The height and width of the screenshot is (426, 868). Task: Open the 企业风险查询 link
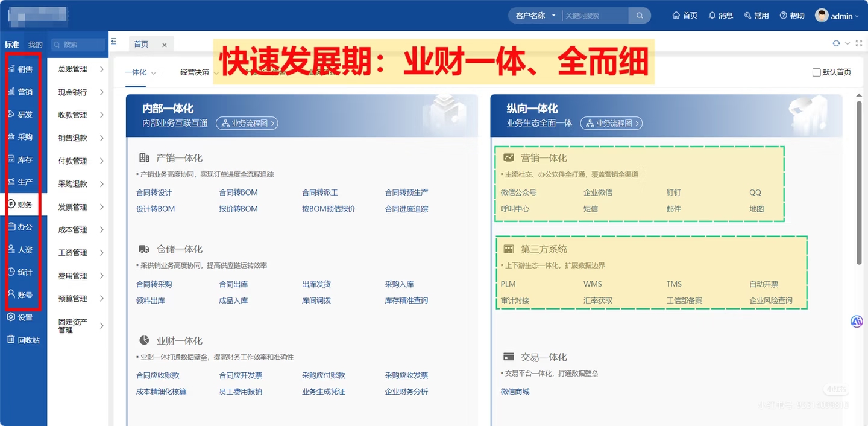pos(771,300)
